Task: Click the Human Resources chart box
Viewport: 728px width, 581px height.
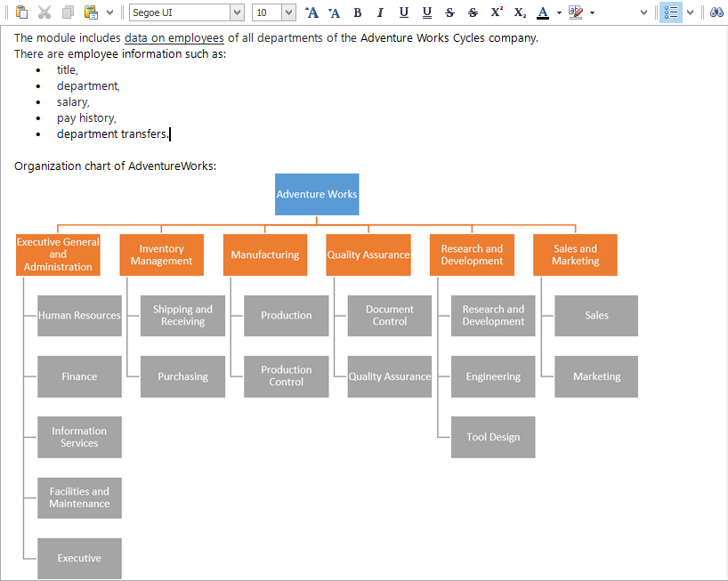Action: click(79, 316)
